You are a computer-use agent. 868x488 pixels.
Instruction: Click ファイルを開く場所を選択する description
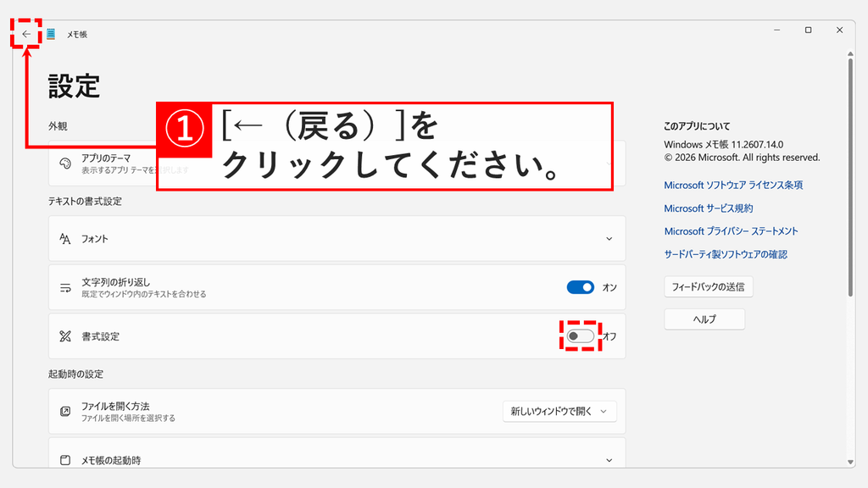click(129, 418)
